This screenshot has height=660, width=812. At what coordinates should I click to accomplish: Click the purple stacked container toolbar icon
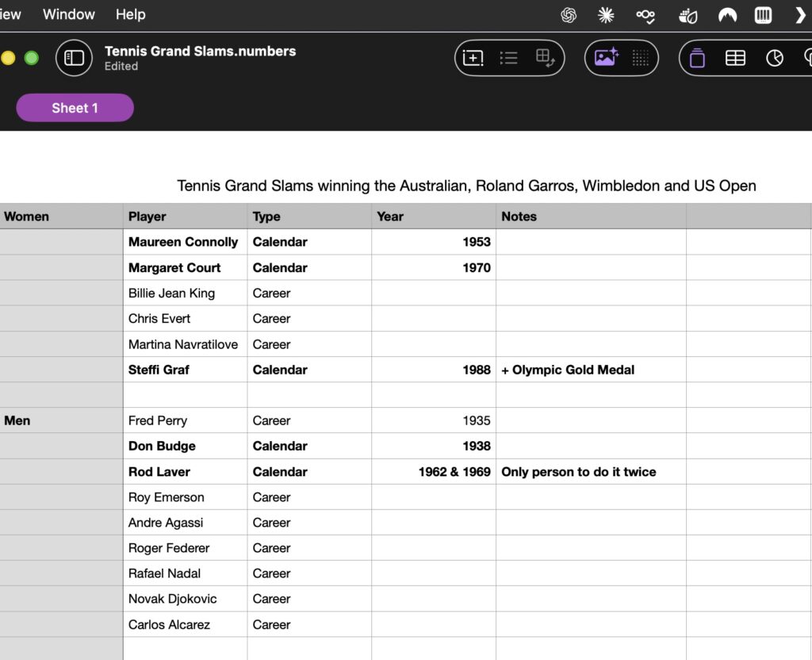click(698, 58)
